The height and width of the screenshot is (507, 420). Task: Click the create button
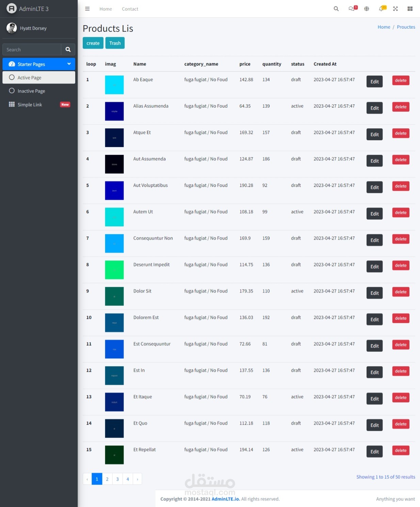click(93, 43)
